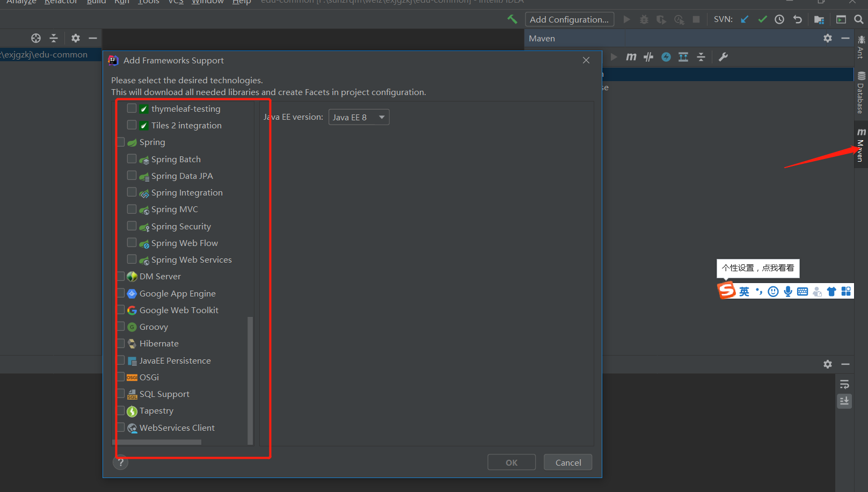
Task: Check the Google App Engine checkbox
Action: [120, 293]
